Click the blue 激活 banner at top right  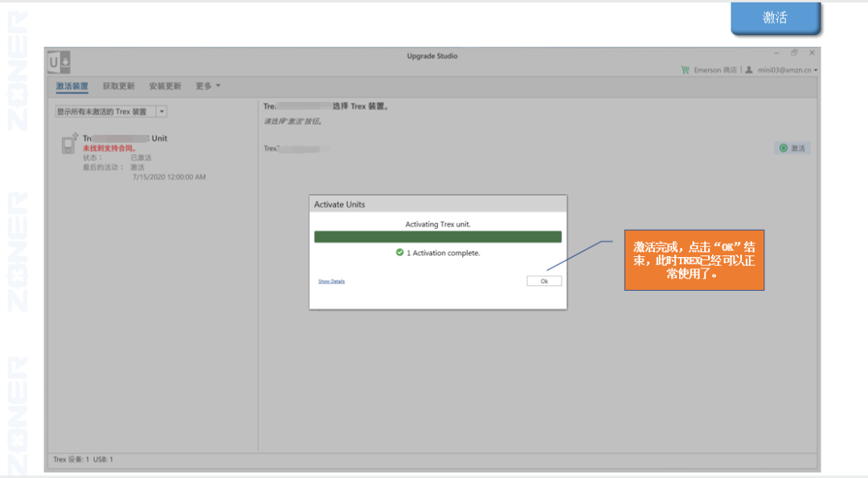pyautogui.click(x=775, y=18)
